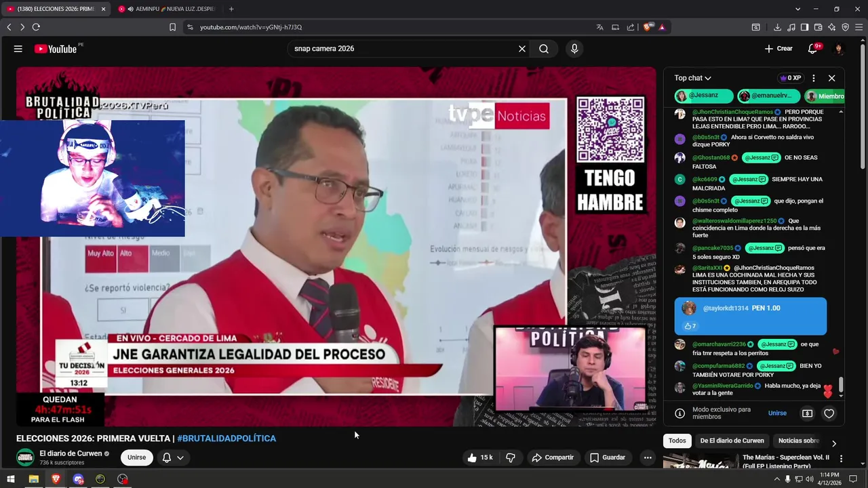Open the Brave Wallet icon

click(x=818, y=27)
